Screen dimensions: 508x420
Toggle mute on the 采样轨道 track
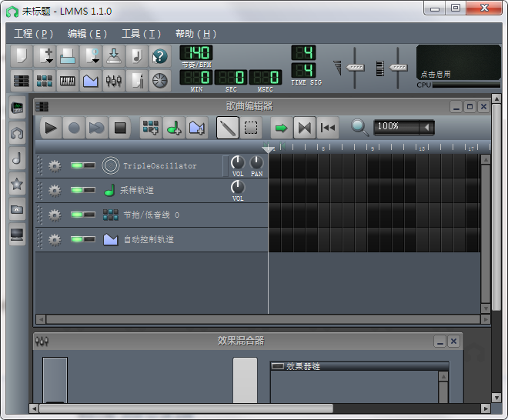(76, 190)
